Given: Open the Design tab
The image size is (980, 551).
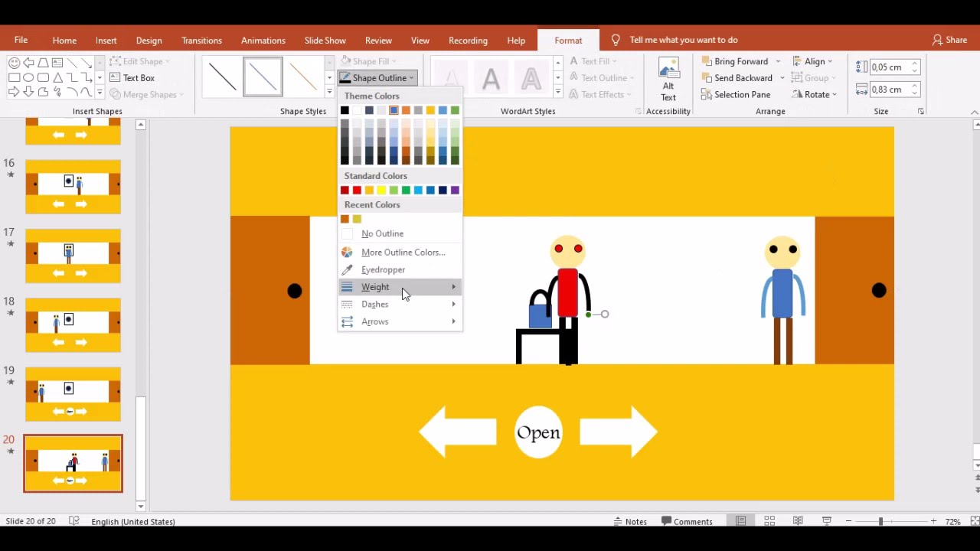Looking at the screenshot, I should click(149, 41).
